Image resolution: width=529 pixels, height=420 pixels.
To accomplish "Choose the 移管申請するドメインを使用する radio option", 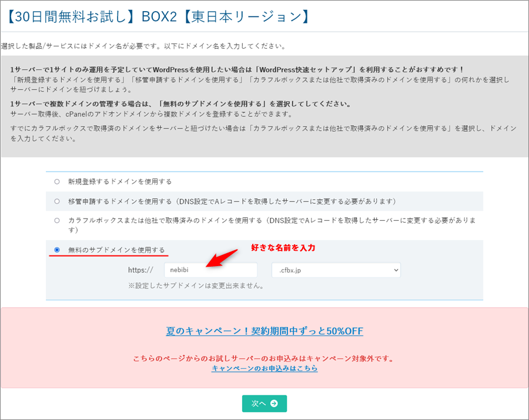I will coord(57,201).
